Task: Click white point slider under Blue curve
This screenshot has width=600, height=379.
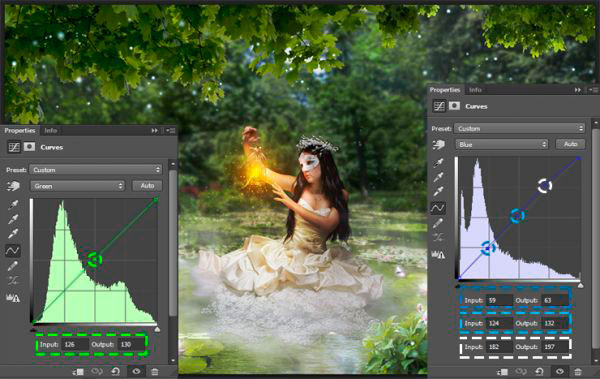Action: (580, 286)
